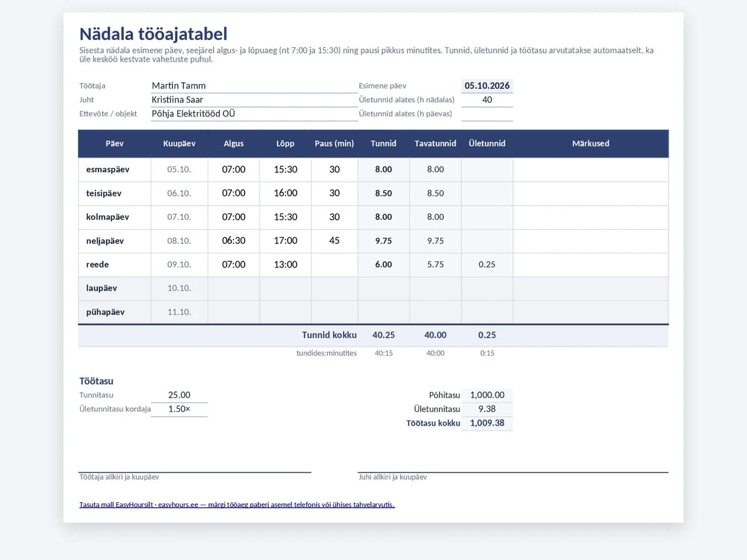Click the total regular hours 40.00
The height and width of the screenshot is (560, 747).
(436, 335)
